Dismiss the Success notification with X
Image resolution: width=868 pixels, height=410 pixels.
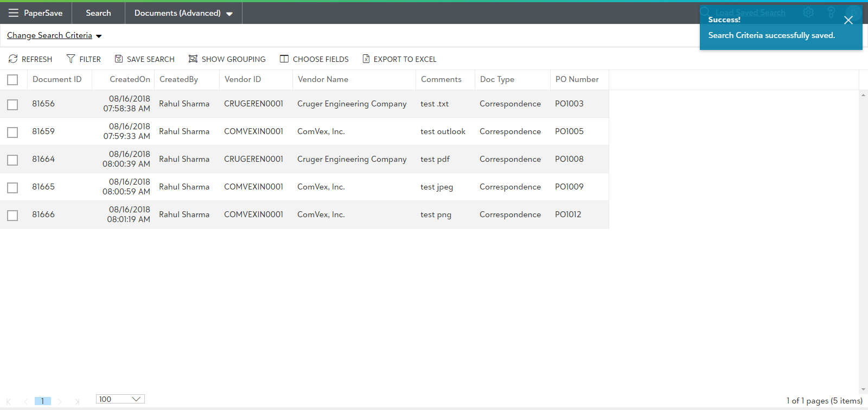click(848, 20)
